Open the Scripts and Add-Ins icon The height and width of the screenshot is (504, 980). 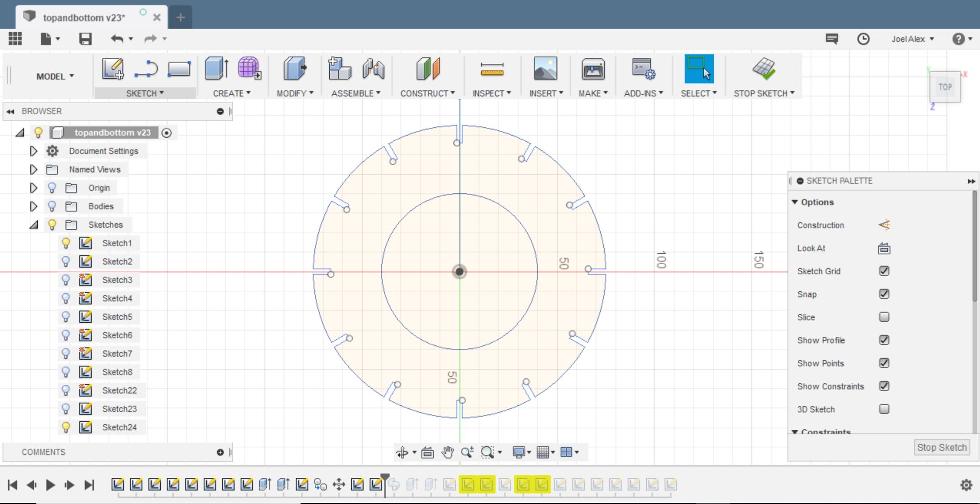[x=644, y=69]
